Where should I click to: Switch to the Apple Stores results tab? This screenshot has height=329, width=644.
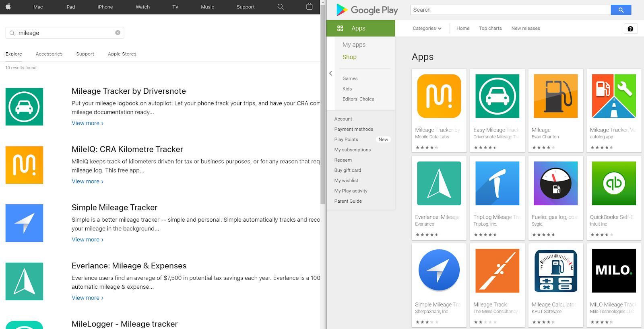coord(122,54)
